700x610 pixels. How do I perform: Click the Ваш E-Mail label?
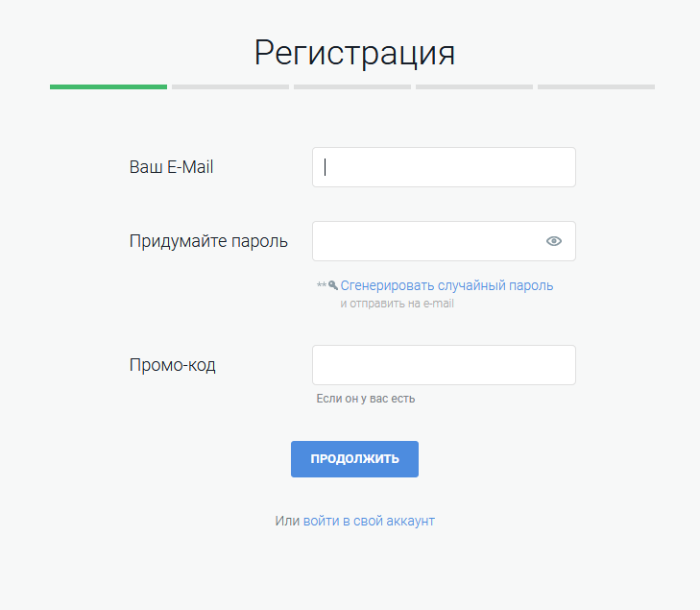(172, 167)
